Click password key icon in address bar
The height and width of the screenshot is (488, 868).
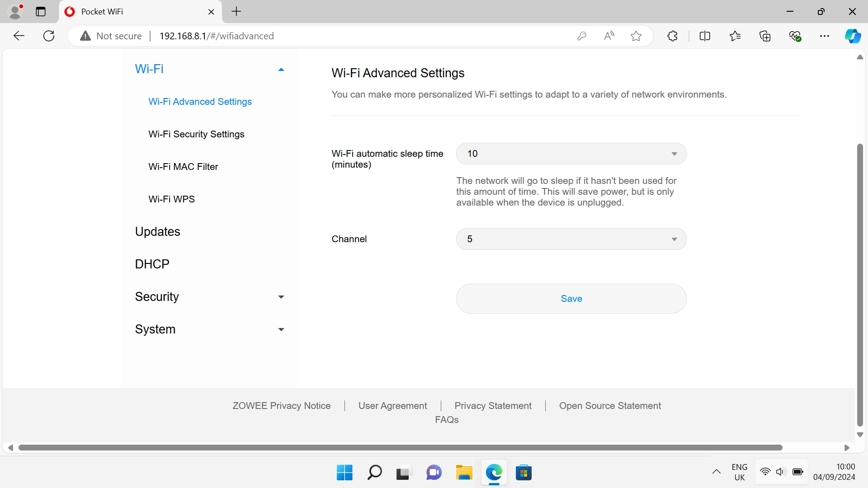click(x=582, y=36)
